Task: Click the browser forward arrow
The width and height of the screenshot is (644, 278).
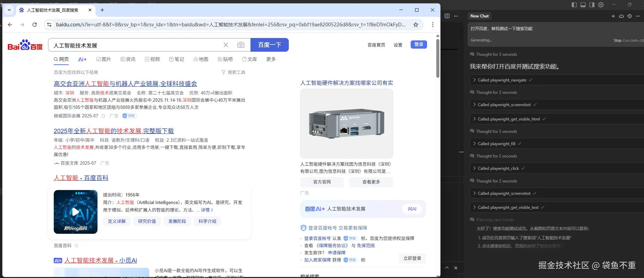Action: pyautogui.click(x=22, y=25)
